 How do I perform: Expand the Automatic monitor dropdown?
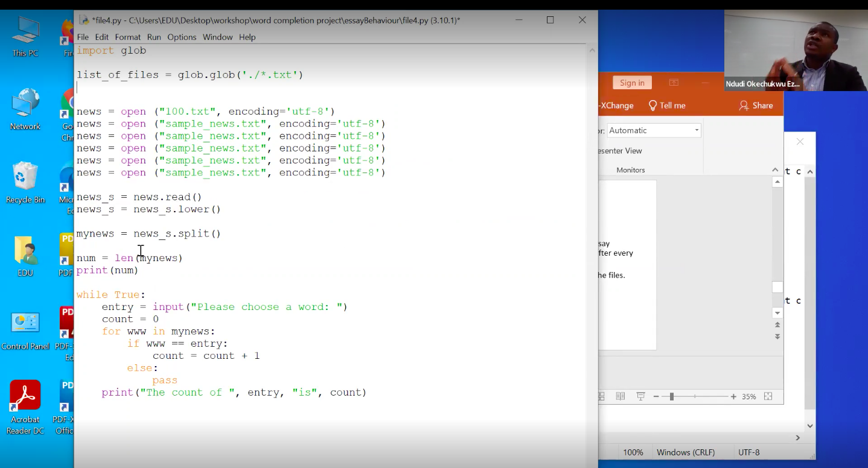pos(696,130)
